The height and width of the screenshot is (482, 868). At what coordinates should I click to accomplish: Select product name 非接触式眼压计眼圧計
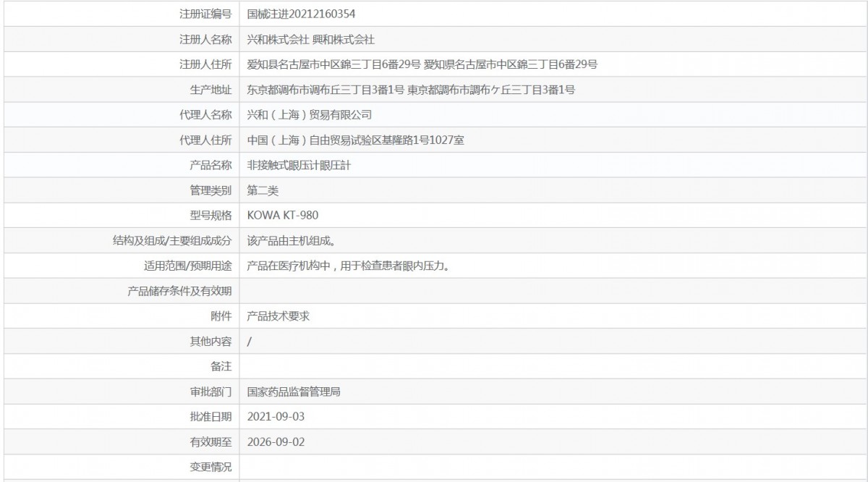click(x=299, y=165)
